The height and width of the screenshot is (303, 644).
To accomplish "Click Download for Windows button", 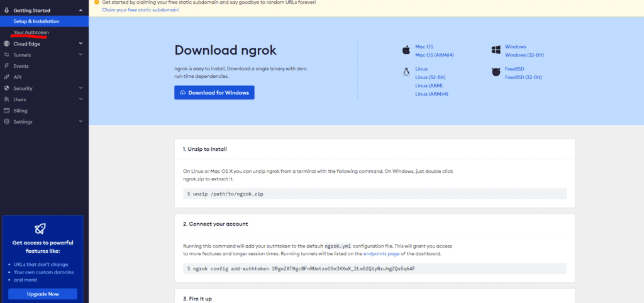I will 214,92.
